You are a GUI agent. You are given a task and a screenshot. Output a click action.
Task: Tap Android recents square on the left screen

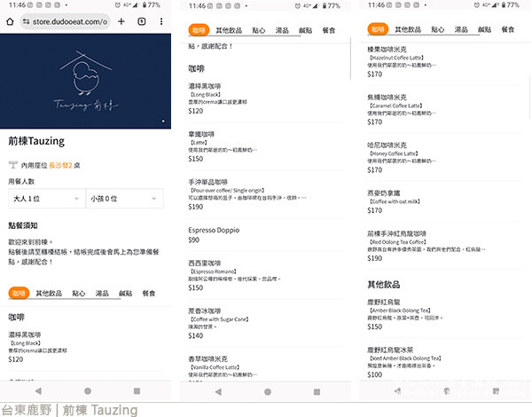[x=137, y=391]
